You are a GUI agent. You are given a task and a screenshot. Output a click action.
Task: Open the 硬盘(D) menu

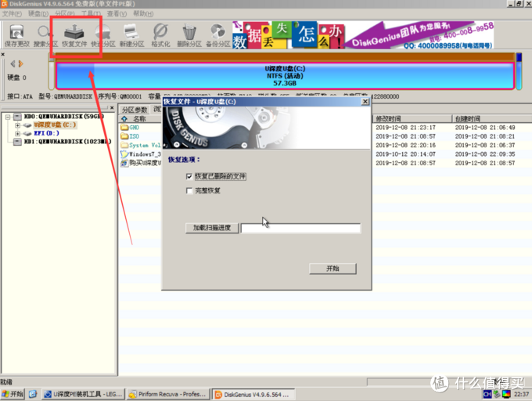pyautogui.click(x=38, y=13)
